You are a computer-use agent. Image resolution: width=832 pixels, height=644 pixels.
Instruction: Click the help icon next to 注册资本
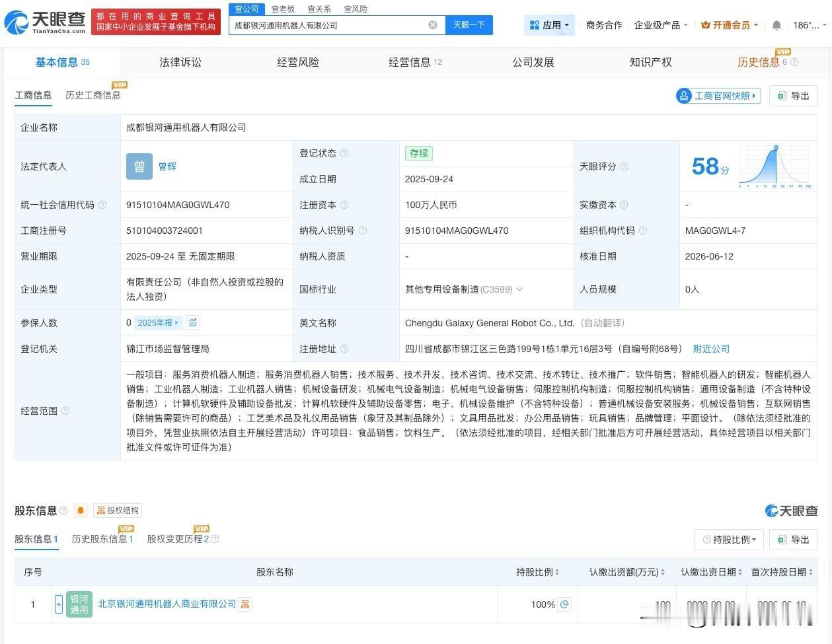(344, 205)
